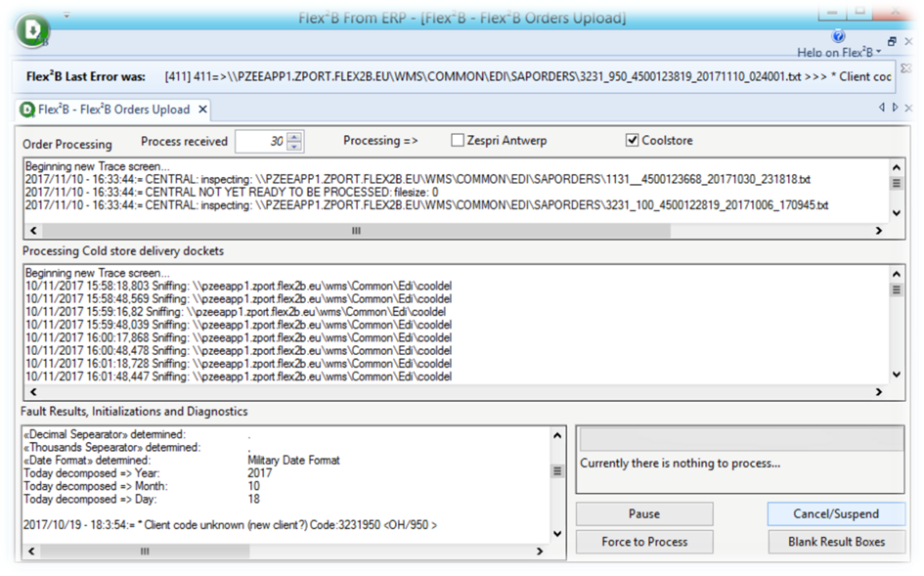Select the 15:58:18,803 Sniffing log line
The height and width of the screenshot is (576, 924).
click(x=239, y=286)
